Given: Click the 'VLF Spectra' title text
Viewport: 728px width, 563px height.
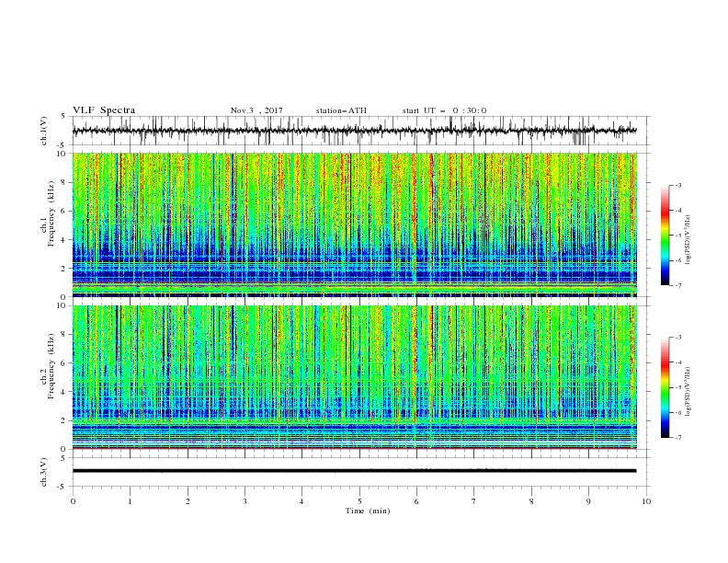Looking at the screenshot, I should [x=104, y=110].
